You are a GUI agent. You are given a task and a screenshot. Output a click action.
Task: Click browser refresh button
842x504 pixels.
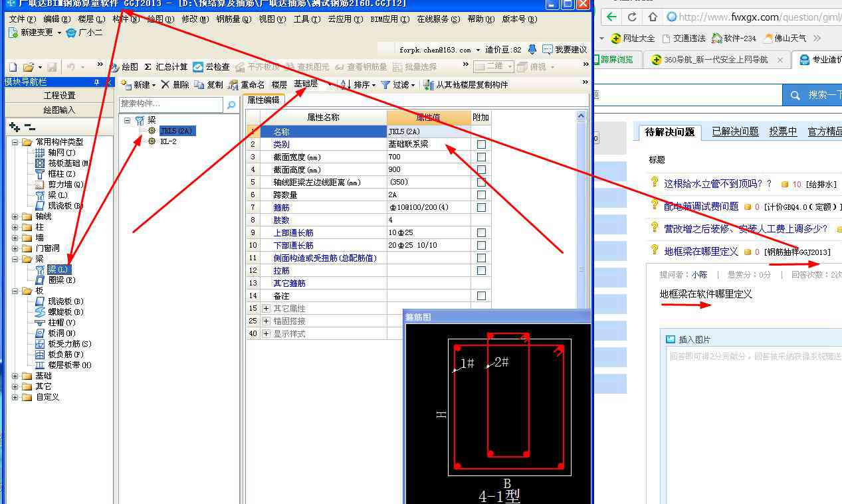pos(632,17)
